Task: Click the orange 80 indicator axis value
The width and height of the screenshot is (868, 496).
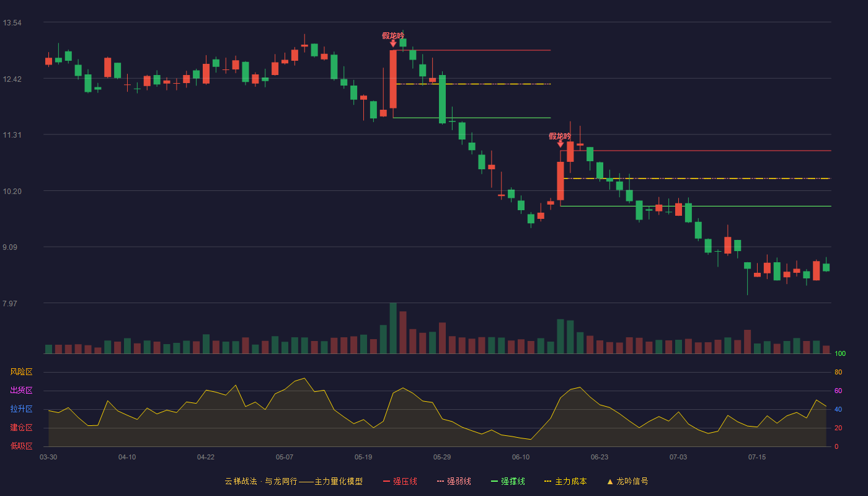Action: tap(838, 373)
